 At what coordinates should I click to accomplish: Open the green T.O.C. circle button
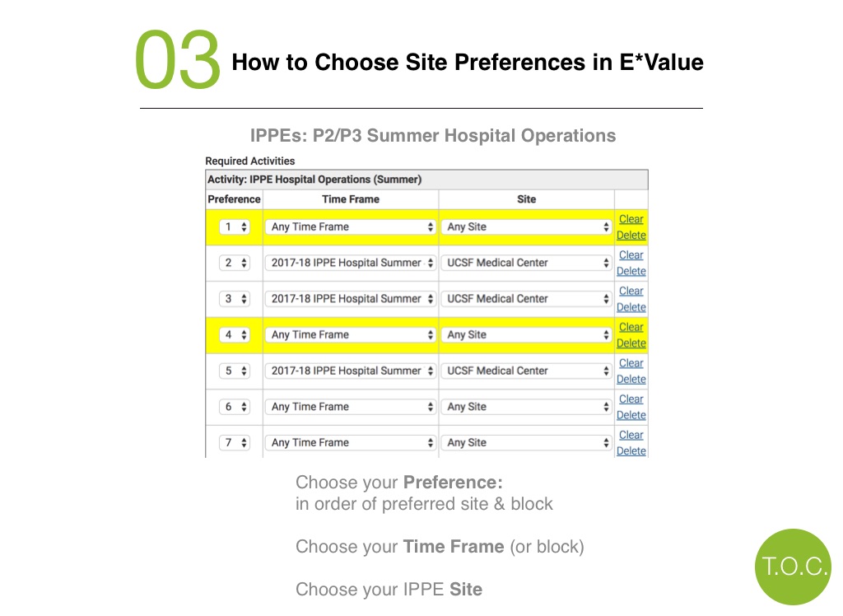[793, 567]
